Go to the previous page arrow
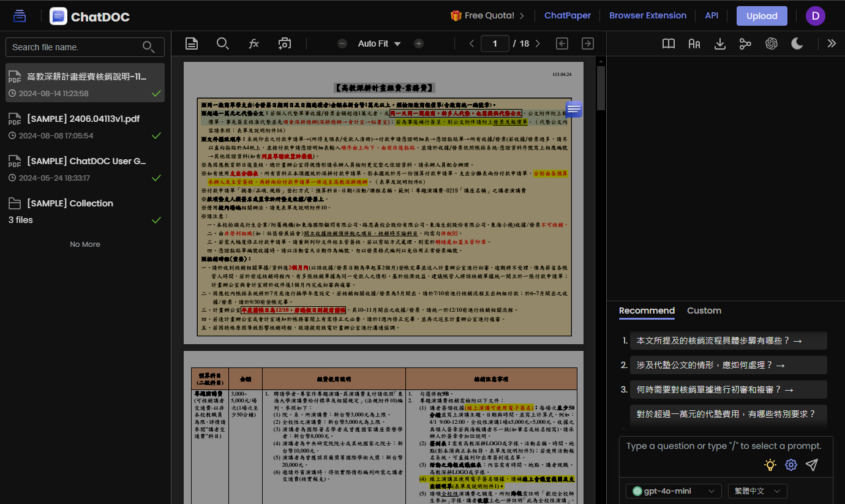The image size is (845, 504). tap(471, 43)
